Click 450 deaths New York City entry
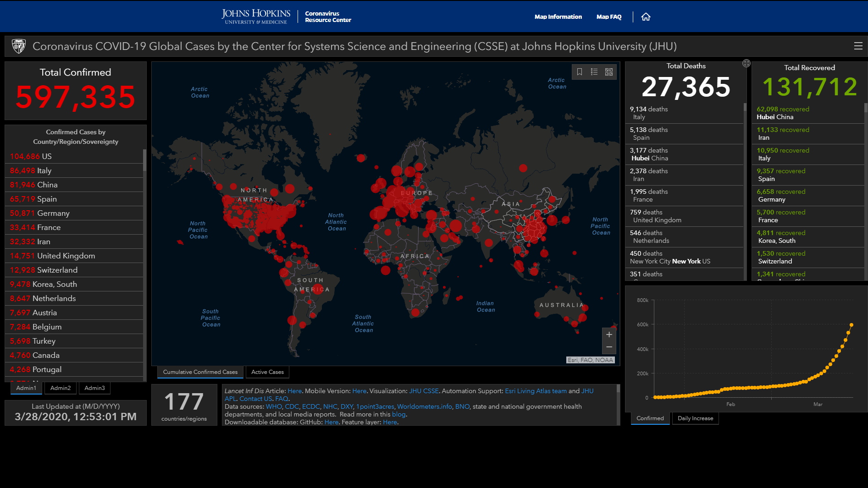This screenshot has width=868, height=488. pos(684,258)
